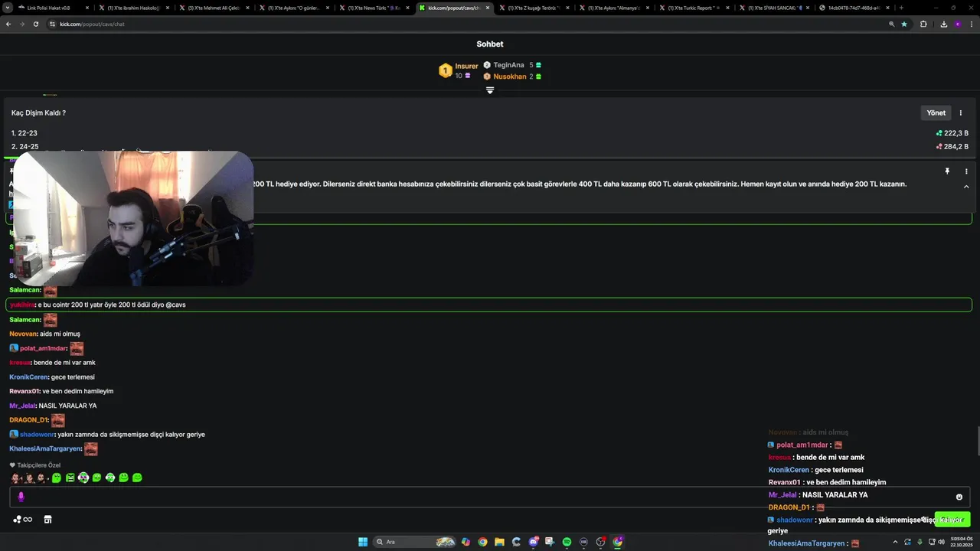Viewport: 980px width, 551px height.
Task: Open volume control in system tray
Action: pos(941,542)
